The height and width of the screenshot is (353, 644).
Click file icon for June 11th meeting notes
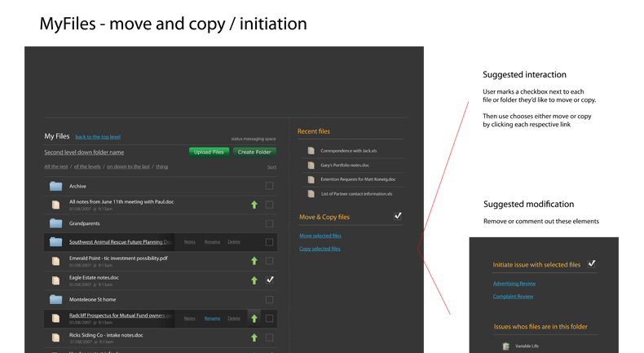(55, 205)
